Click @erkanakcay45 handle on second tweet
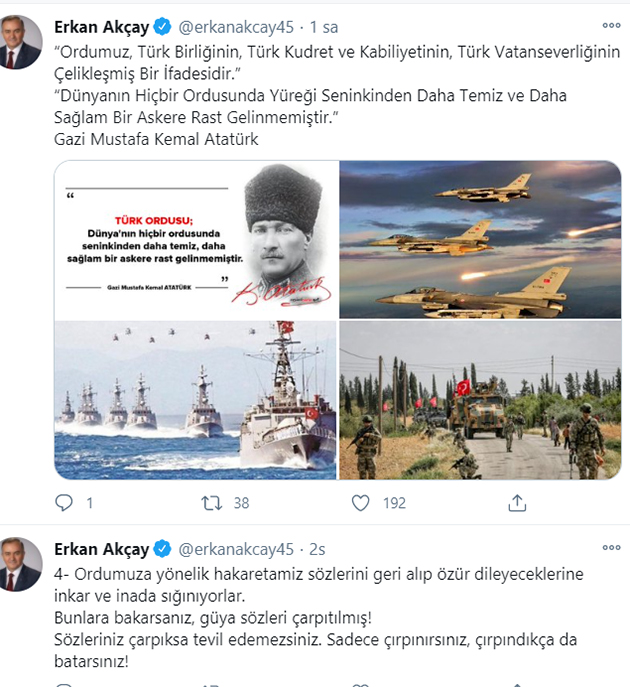The image size is (630, 687). pos(236,549)
